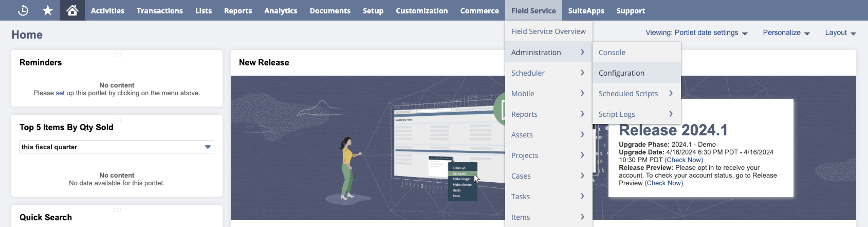
Task: Expand the Tasks submenu
Action: click(548, 196)
